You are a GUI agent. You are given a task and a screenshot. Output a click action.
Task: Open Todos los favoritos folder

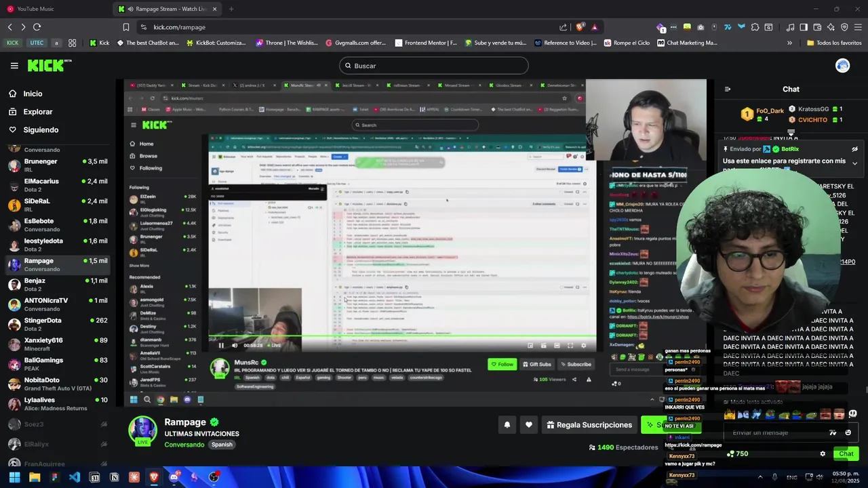click(834, 43)
